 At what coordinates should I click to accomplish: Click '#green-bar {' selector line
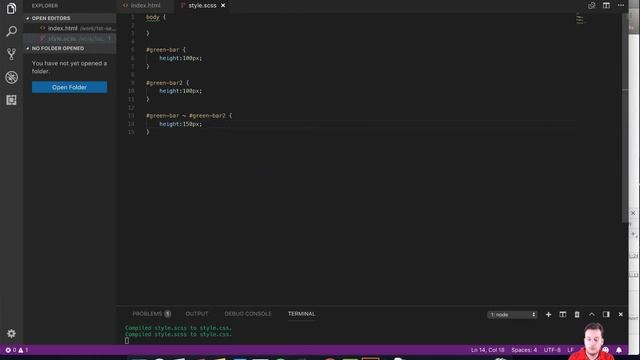pyautogui.click(x=166, y=49)
